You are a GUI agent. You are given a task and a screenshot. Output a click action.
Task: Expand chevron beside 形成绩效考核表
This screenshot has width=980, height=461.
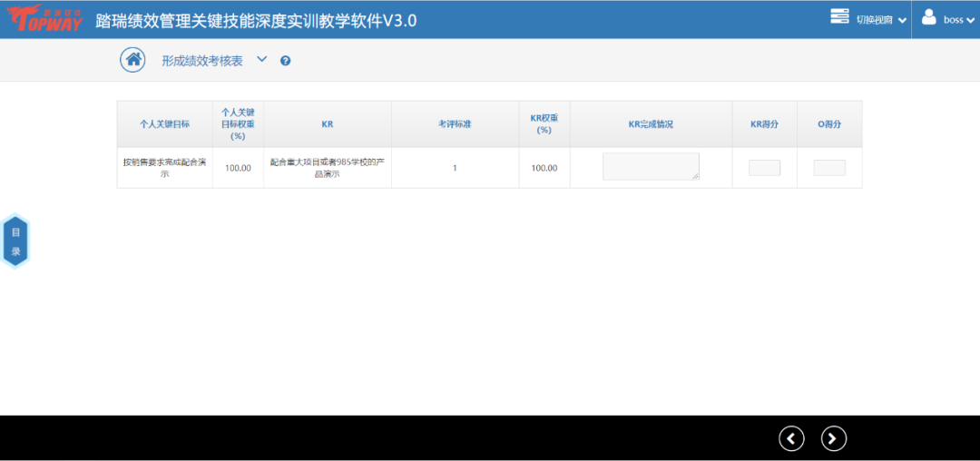point(261,60)
